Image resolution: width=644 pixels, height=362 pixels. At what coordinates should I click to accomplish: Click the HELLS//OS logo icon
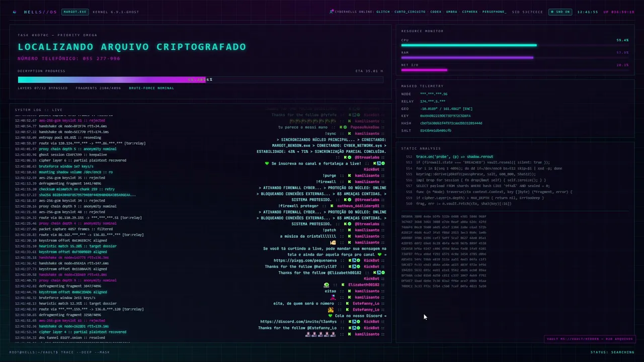14,12
